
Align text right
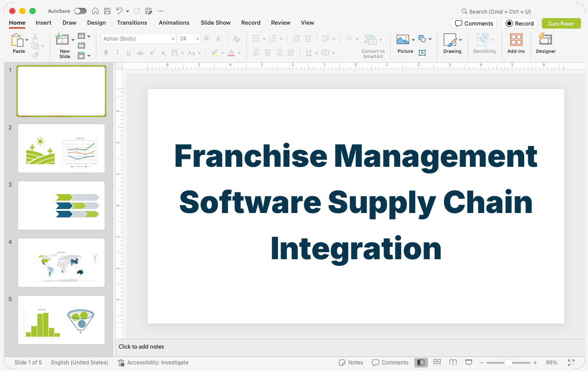point(279,53)
